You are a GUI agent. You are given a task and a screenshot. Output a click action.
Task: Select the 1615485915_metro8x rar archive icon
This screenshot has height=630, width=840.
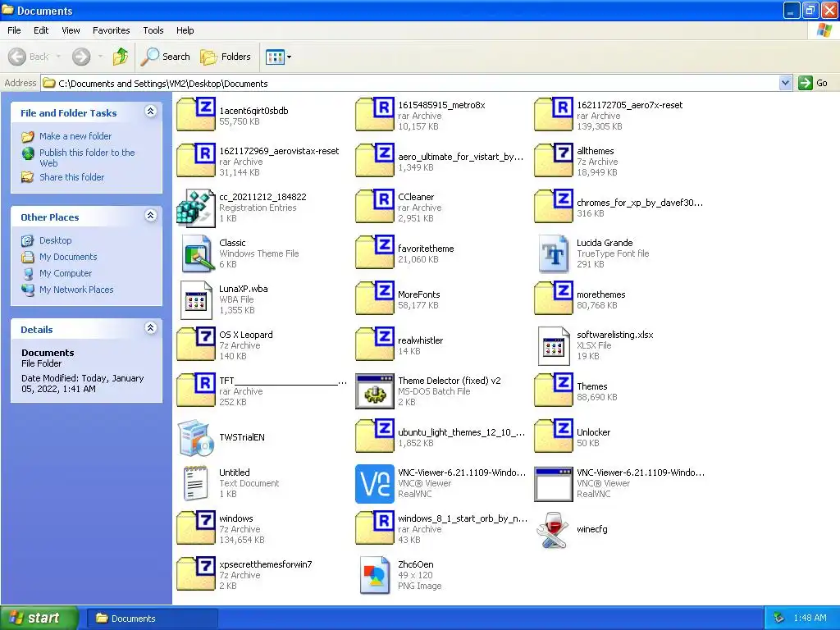pyautogui.click(x=375, y=115)
